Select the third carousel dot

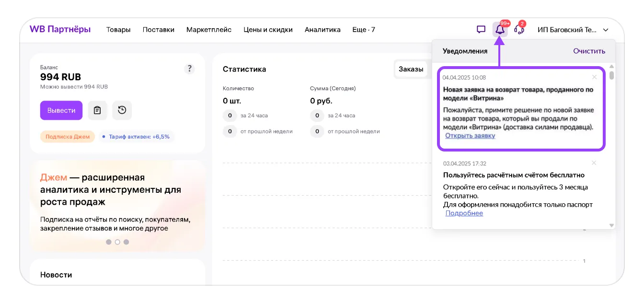[126, 242]
